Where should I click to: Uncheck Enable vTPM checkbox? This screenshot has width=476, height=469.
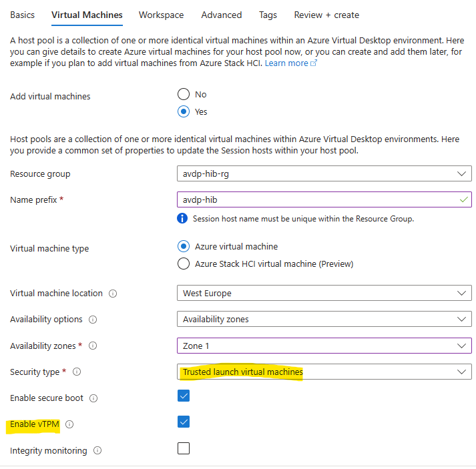click(184, 422)
